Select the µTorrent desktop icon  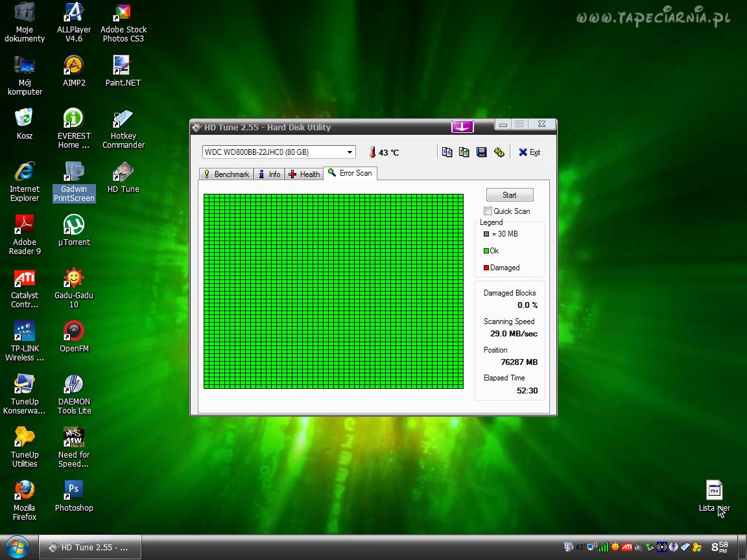74,231
